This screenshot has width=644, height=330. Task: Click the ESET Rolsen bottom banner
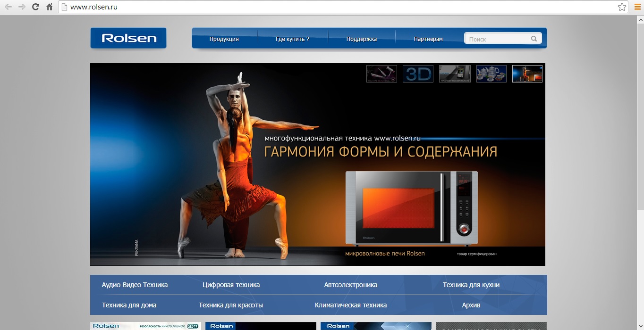[146, 326]
